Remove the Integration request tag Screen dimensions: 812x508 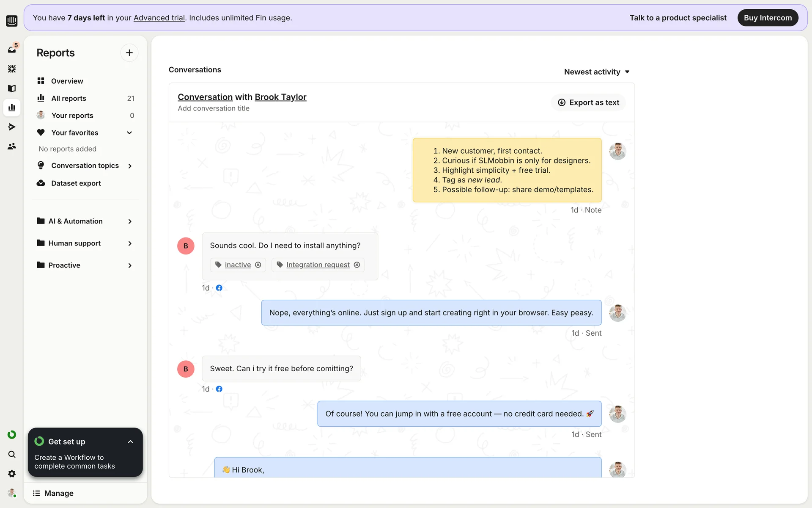point(357,265)
